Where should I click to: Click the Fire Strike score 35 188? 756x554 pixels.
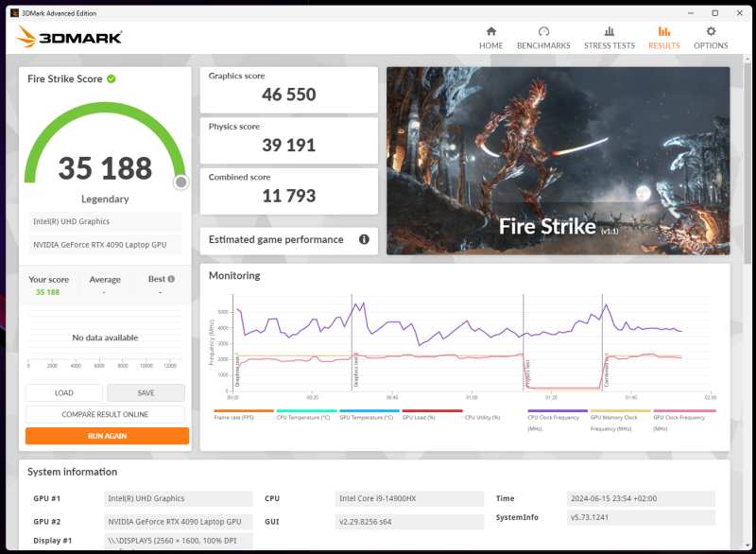(x=105, y=168)
